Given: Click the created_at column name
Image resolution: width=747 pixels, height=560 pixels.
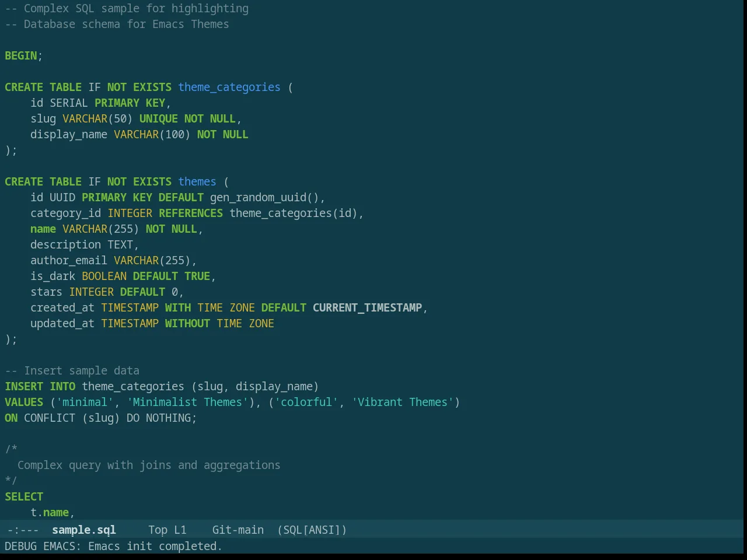Looking at the screenshot, I should click(x=62, y=307).
